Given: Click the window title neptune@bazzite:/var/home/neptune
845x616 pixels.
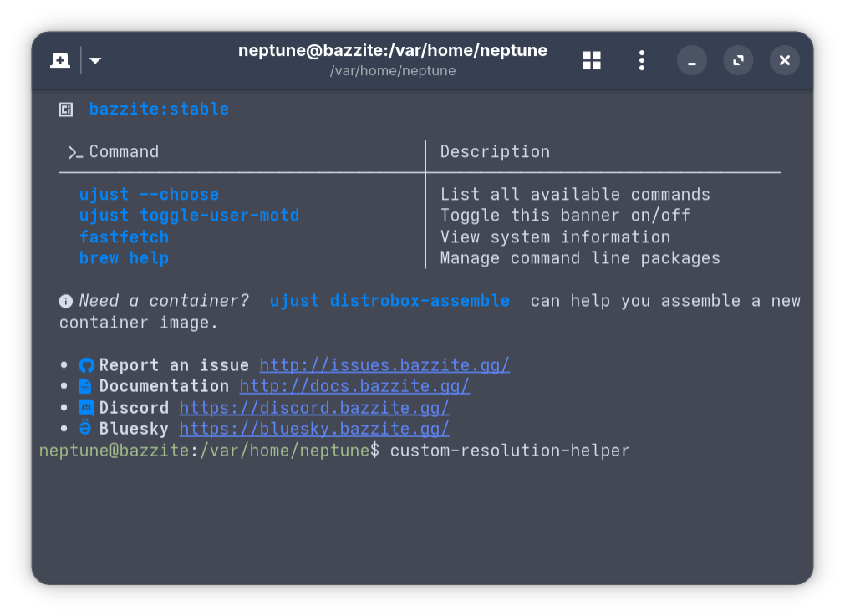Looking at the screenshot, I should click(393, 51).
